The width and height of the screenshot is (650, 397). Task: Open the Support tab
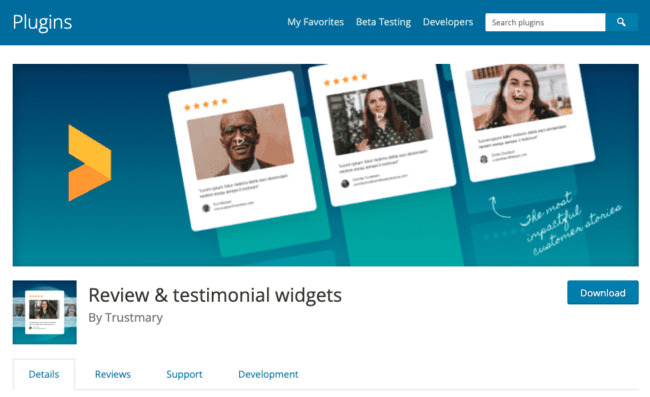[x=184, y=374]
